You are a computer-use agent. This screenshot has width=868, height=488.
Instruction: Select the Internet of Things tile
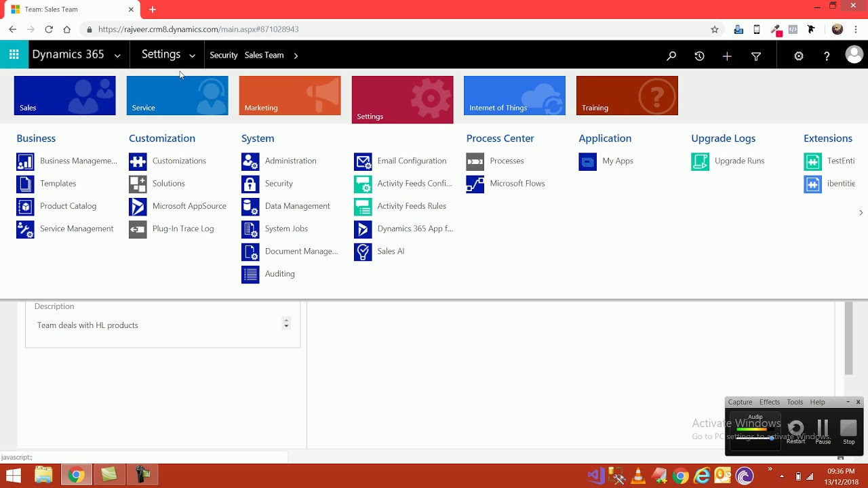(515, 96)
